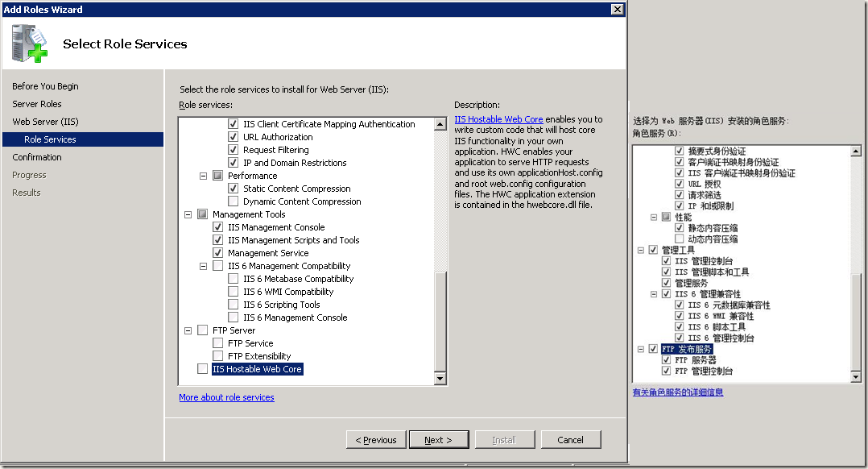Enable the FTP Extensibility checkbox
Image resolution: width=868 pixels, height=469 pixels.
[x=218, y=356]
